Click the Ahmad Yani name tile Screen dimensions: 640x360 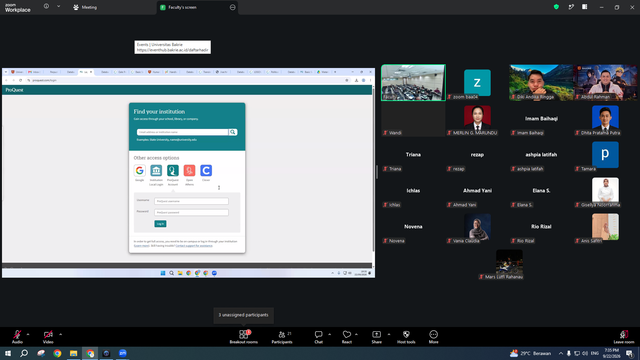[x=477, y=191]
